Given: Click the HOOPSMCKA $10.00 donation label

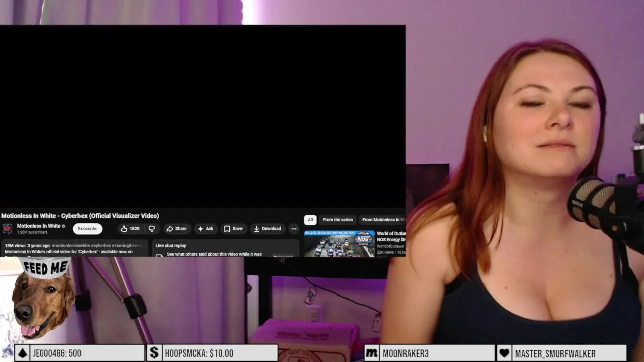Looking at the screenshot, I should click(199, 353).
